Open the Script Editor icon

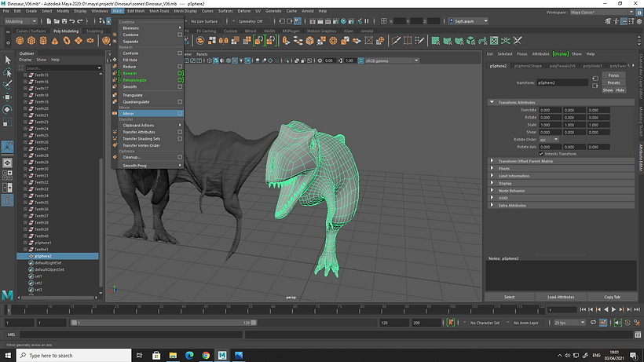[x=638, y=335]
